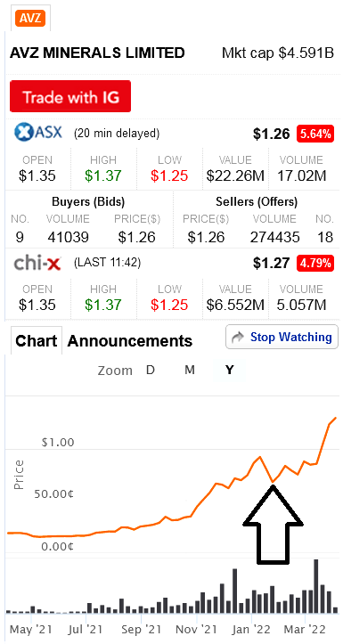Image resolution: width=343 pixels, height=644 pixels.
Task: Click the red 5.64% change badge
Action: 315,134
